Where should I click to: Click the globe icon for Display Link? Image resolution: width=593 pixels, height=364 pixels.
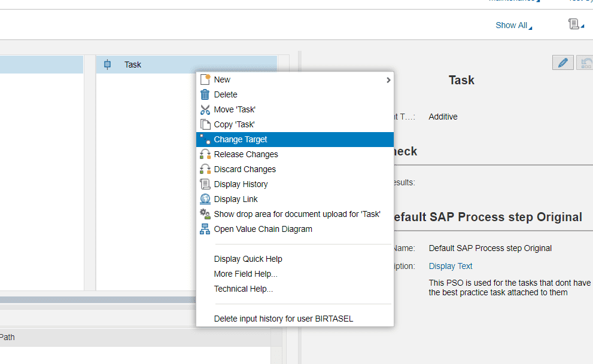205,199
